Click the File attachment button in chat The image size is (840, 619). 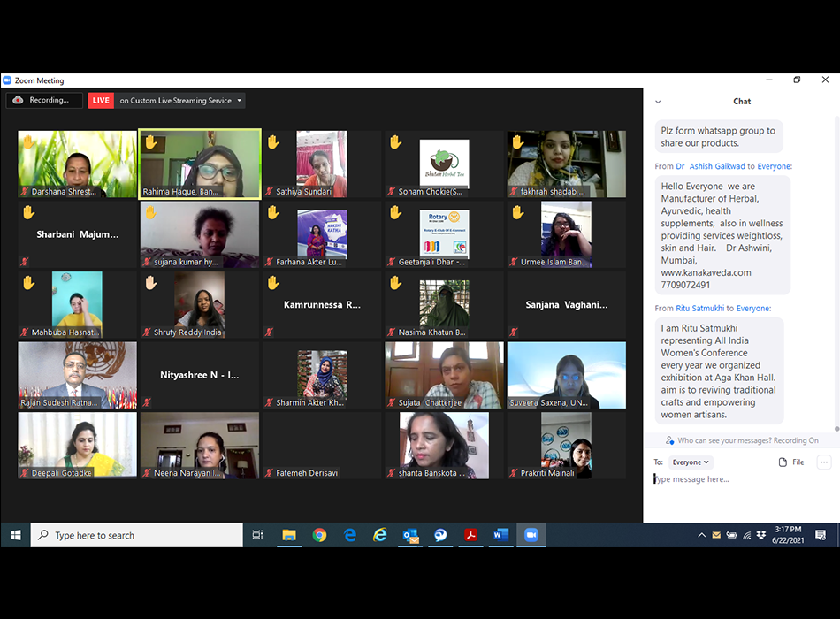pyautogui.click(x=791, y=462)
